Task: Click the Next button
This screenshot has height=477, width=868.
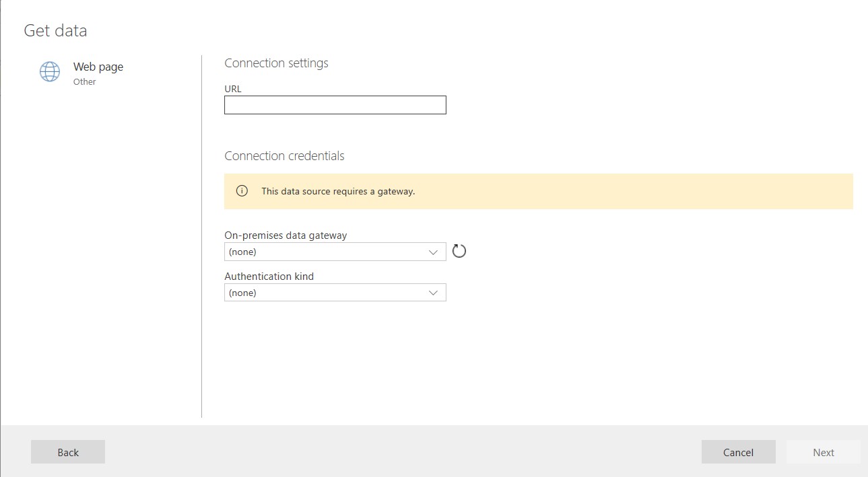Action: point(823,452)
